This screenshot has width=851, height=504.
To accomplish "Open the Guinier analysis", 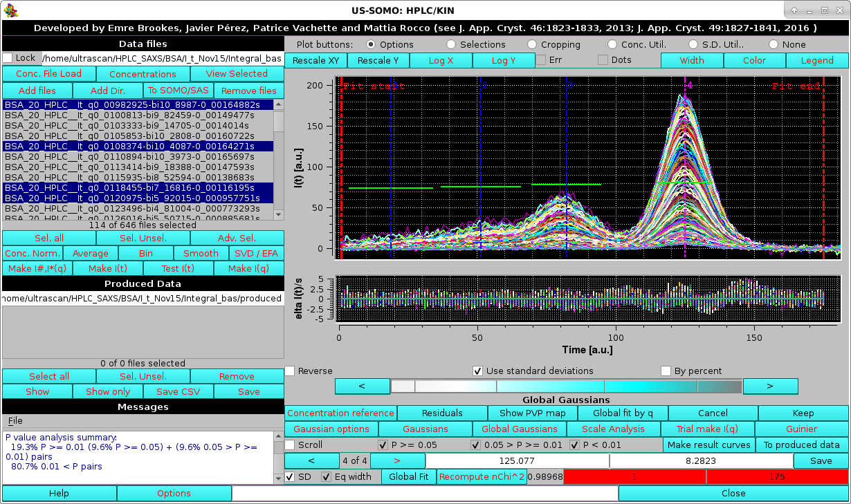I will [x=802, y=429].
